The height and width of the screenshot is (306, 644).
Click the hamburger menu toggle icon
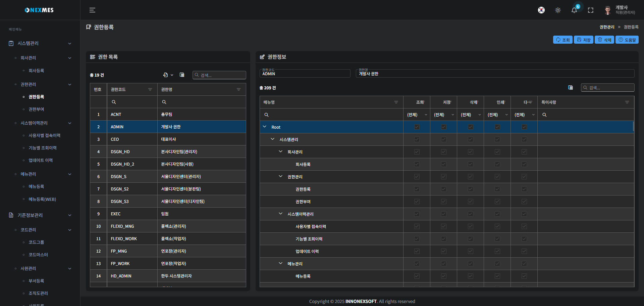coord(92,10)
